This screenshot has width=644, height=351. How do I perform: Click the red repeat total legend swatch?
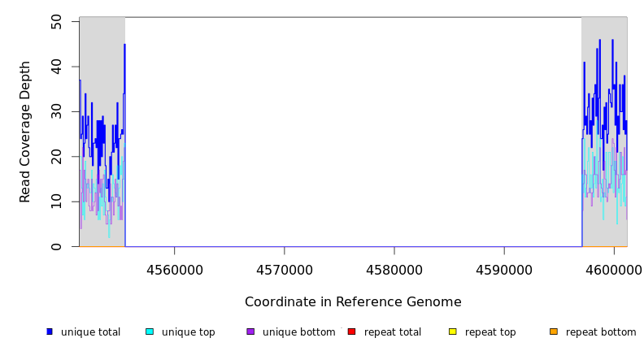(x=351, y=331)
